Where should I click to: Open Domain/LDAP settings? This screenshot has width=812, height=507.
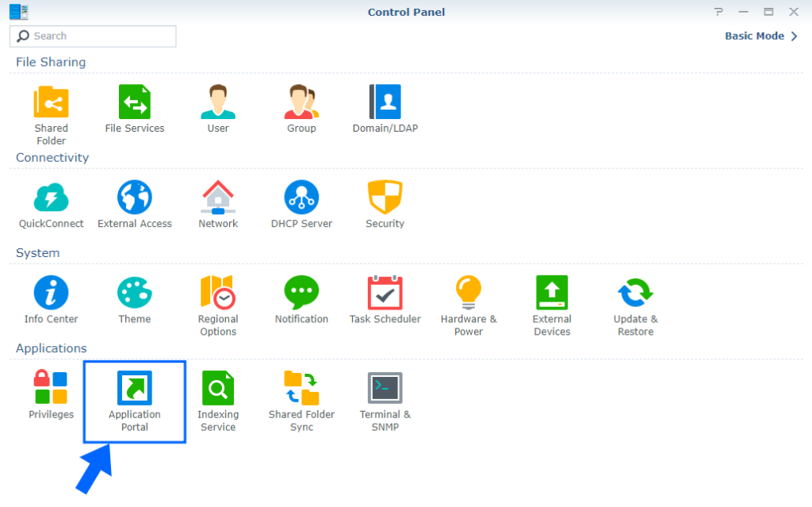[x=385, y=103]
